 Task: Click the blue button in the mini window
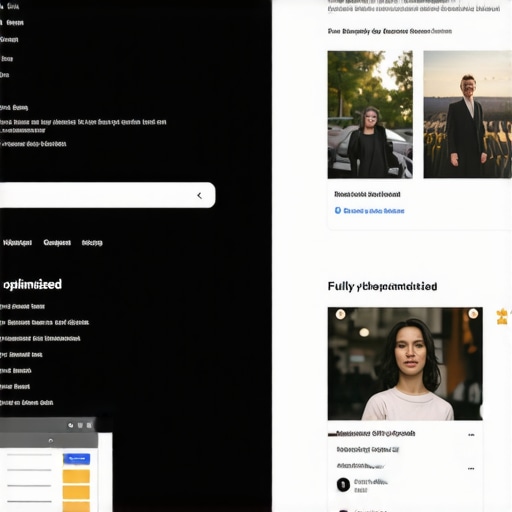[76, 459]
